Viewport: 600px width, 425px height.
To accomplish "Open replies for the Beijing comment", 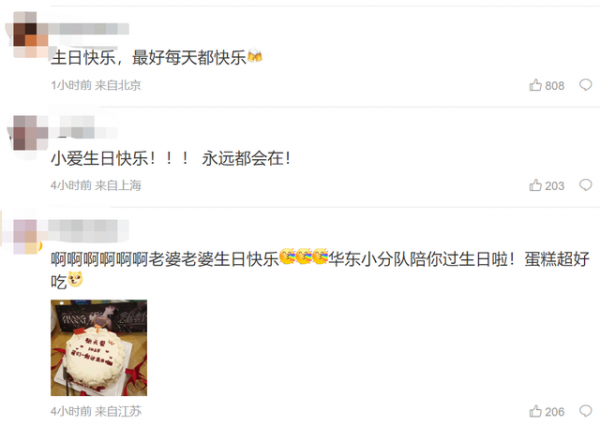I will pyautogui.click(x=585, y=85).
